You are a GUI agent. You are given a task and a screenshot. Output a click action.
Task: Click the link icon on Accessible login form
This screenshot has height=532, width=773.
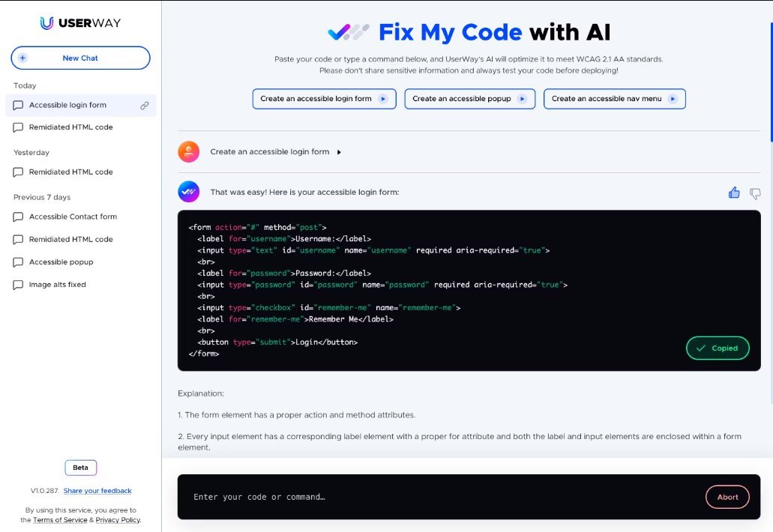point(145,106)
